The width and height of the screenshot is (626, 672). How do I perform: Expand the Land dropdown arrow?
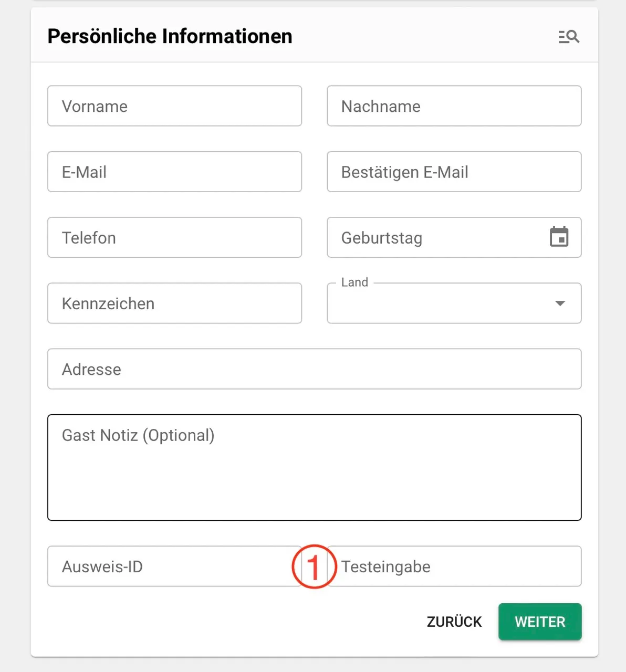pyautogui.click(x=560, y=303)
